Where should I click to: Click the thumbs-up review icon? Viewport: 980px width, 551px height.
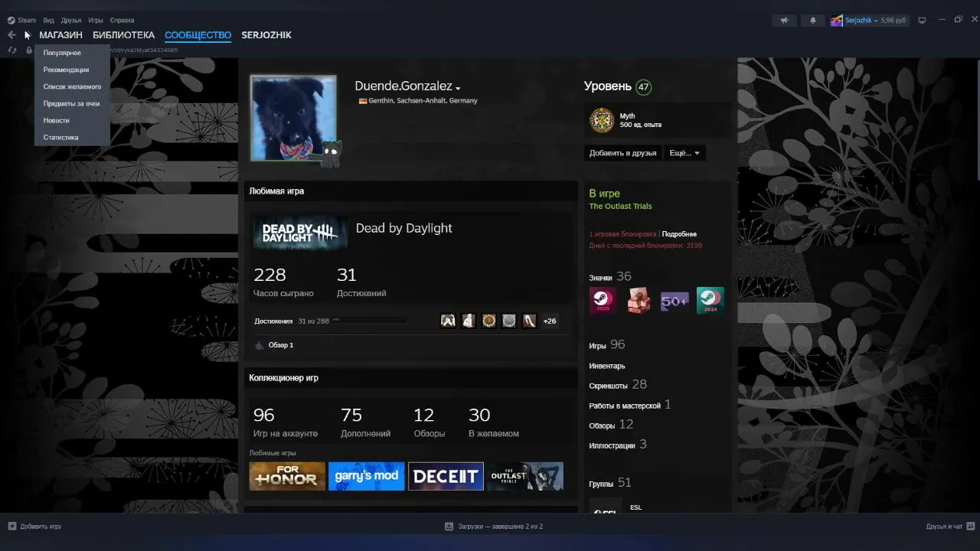(259, 345)
